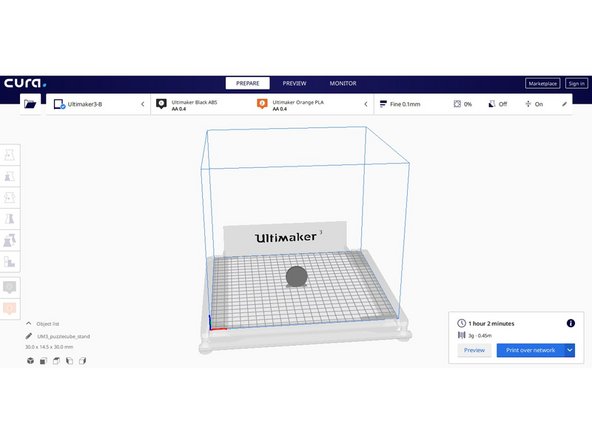Open the Per Model Settings tool
The image size is (592, 444).
[x=9, y=240]
